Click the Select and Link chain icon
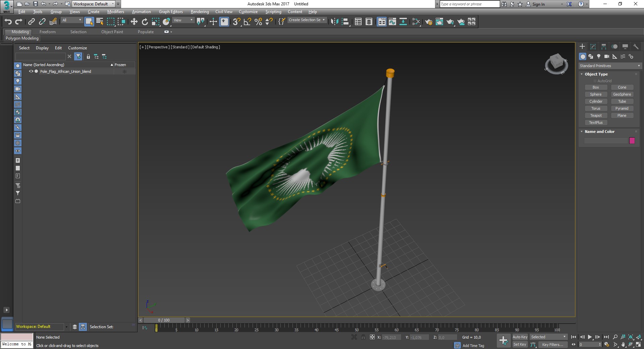Viewport: 644px width, 349px height. click(32, 22)
